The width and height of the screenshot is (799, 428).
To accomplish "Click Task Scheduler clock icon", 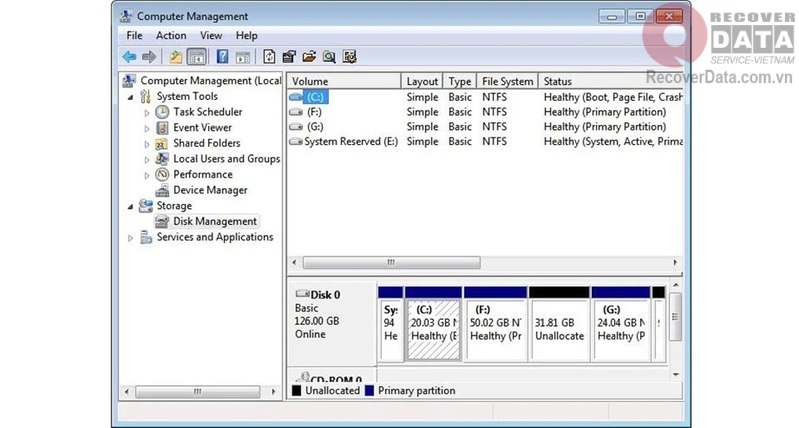I will 162,112.
